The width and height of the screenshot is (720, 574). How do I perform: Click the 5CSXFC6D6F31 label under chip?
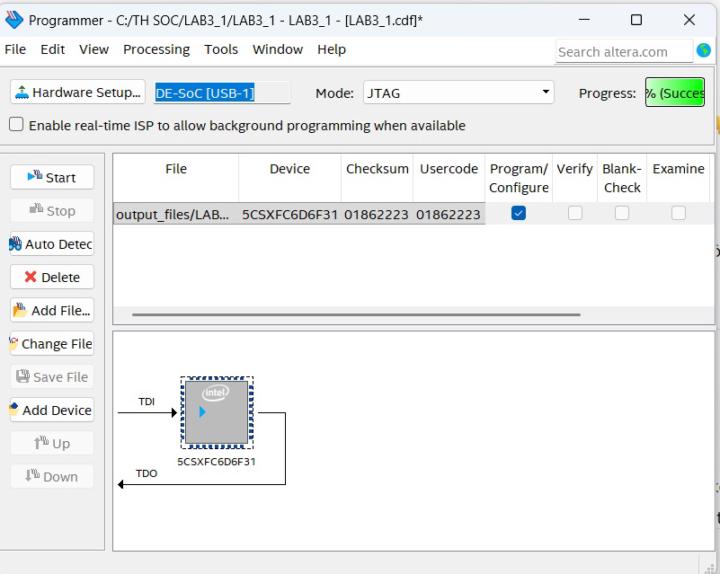[x=216, y=461]
